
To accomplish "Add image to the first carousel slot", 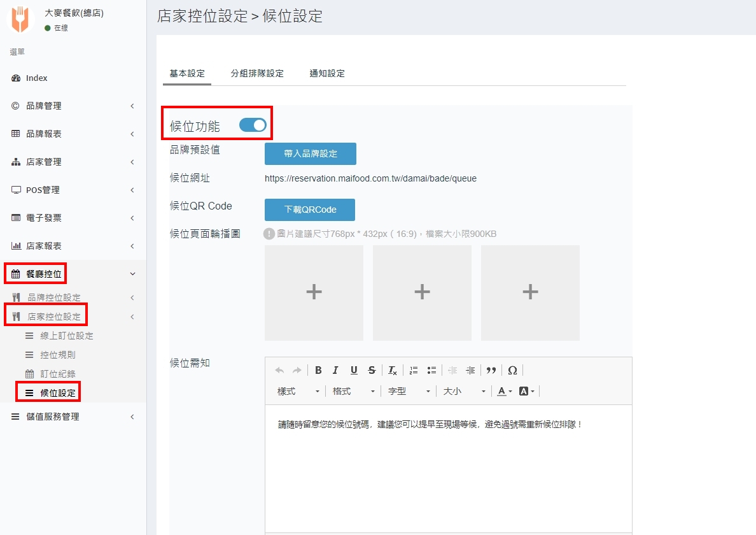I will tap(314, 292).
